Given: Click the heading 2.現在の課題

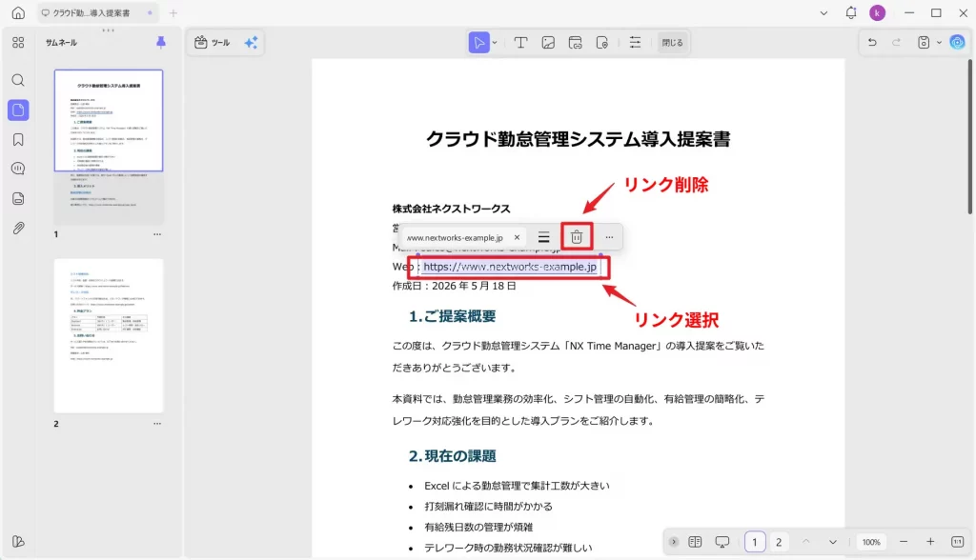Looking at the screenshot, I should (x=453, y=456).
